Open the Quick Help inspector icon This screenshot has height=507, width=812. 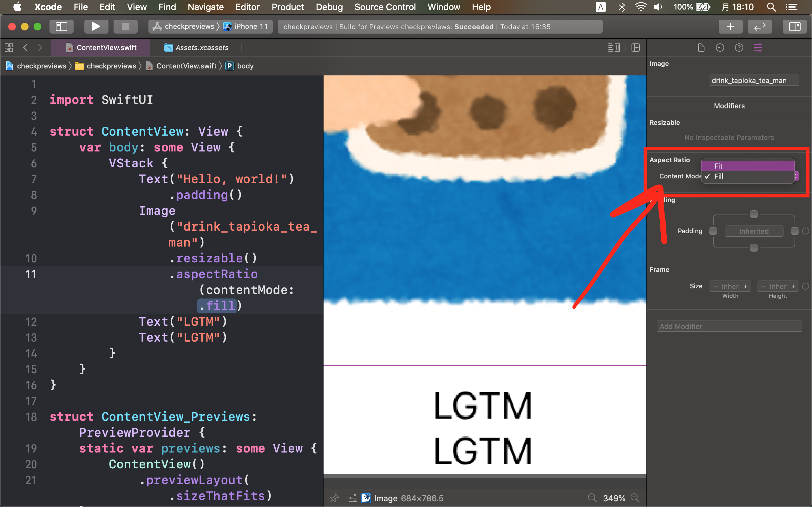coord(739,48)
